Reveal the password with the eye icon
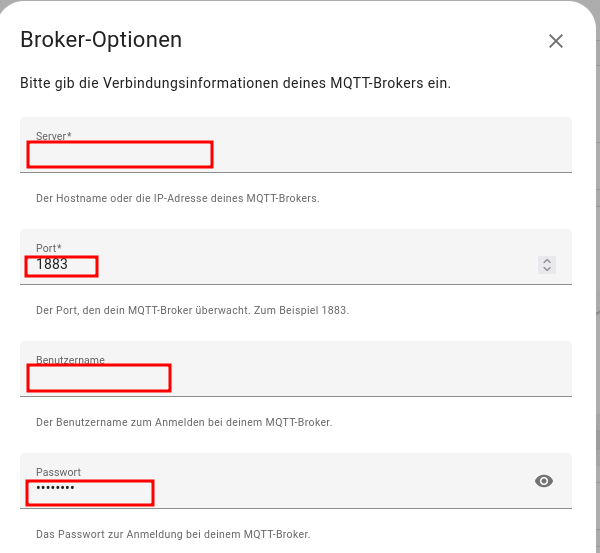Image resolution: width=600 pixels, height=553 pixels. [x=544, y=481]
